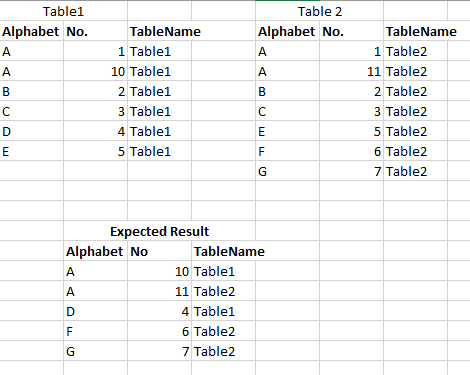The width and height of the screenshot is (470, 375).
Task: Click Table1's No. header cell
Action: tap(95, 31)
